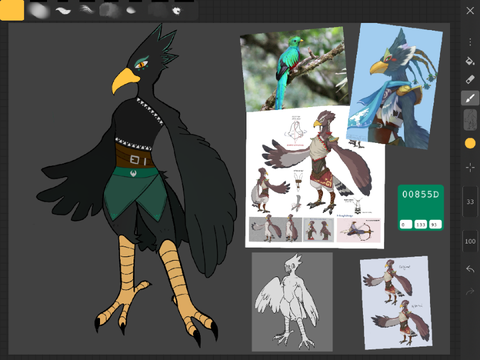480x360 pixels.
Task: Choose the wavy stroke brush preset
Action: click(x=63, y=11)
